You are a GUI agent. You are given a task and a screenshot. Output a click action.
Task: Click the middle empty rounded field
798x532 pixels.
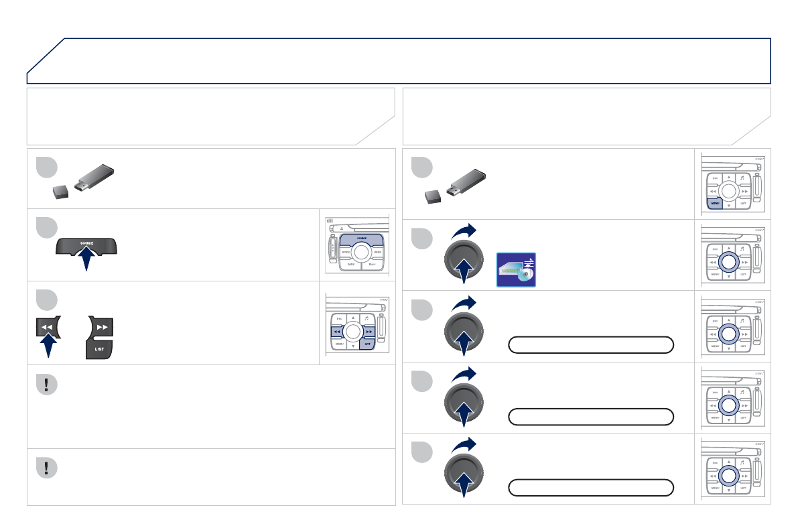coord(590,416)
